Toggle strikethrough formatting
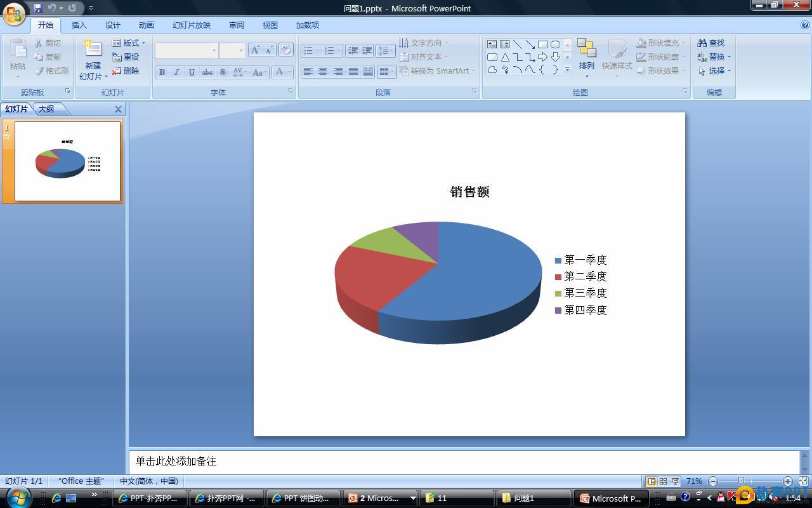 click(207, 72)
